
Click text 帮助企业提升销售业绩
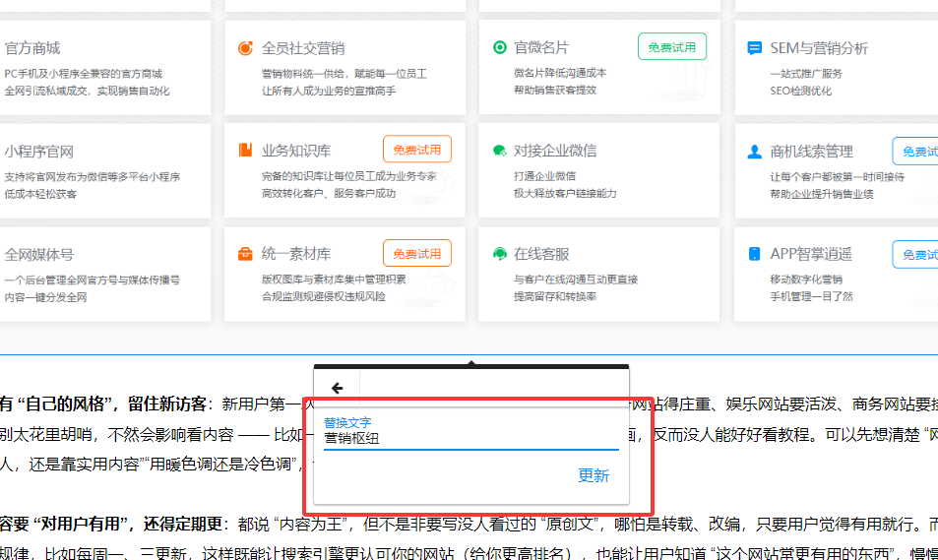pos(821,194)
